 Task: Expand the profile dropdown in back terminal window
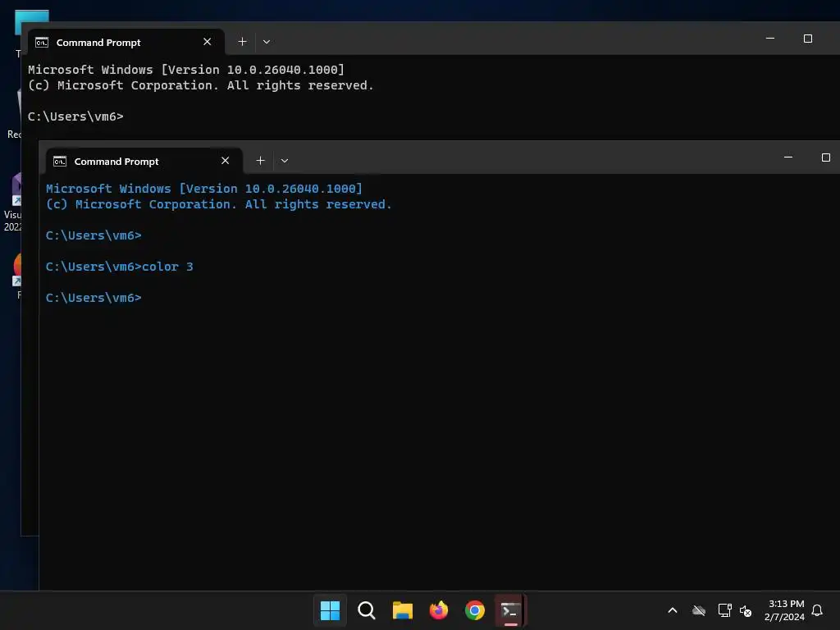tap(267, 42)
